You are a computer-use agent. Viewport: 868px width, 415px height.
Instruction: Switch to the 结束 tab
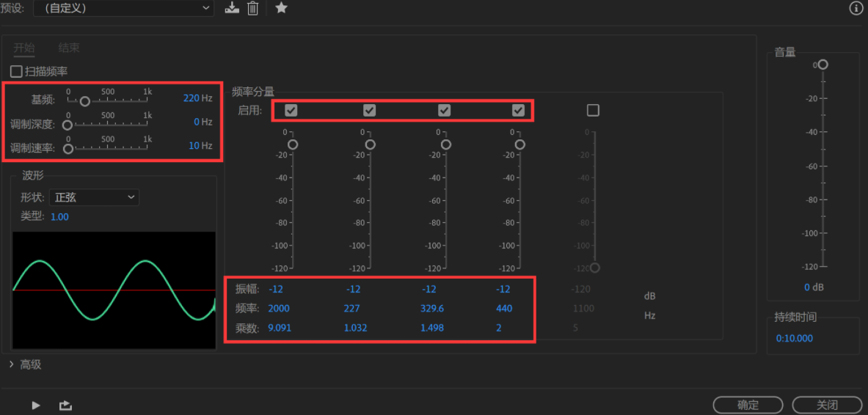[69, 48]
